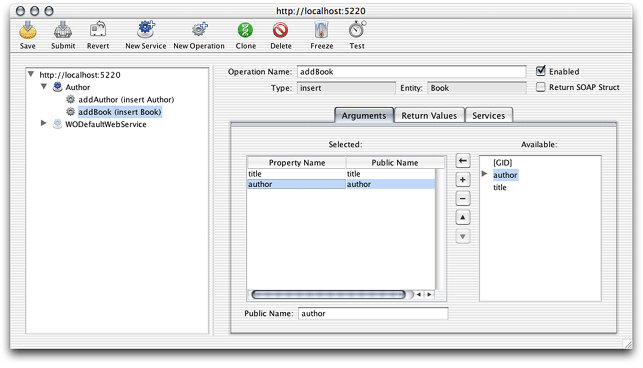The image size is (643, 368).
Task: Click the minus remove argument button
Action: coord(463,199)
